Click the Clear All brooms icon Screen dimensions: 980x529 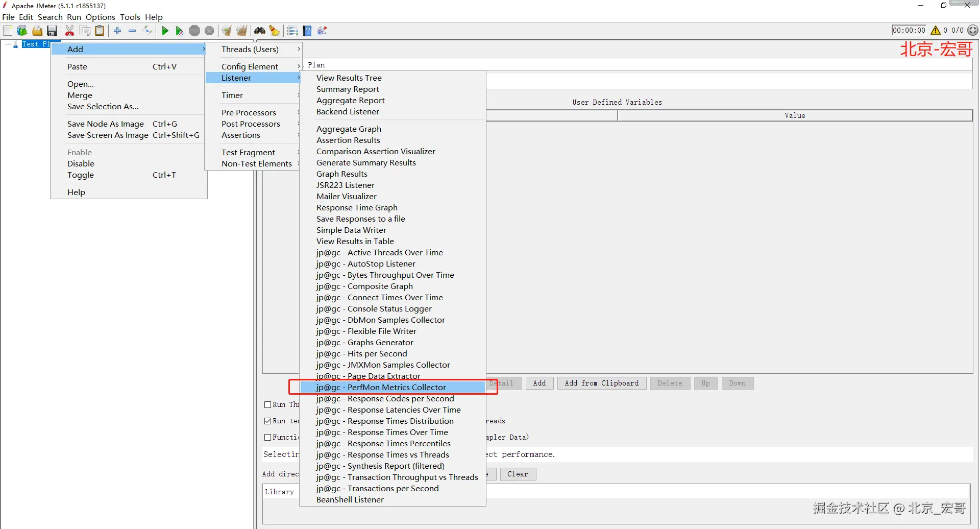coord(242,31)
